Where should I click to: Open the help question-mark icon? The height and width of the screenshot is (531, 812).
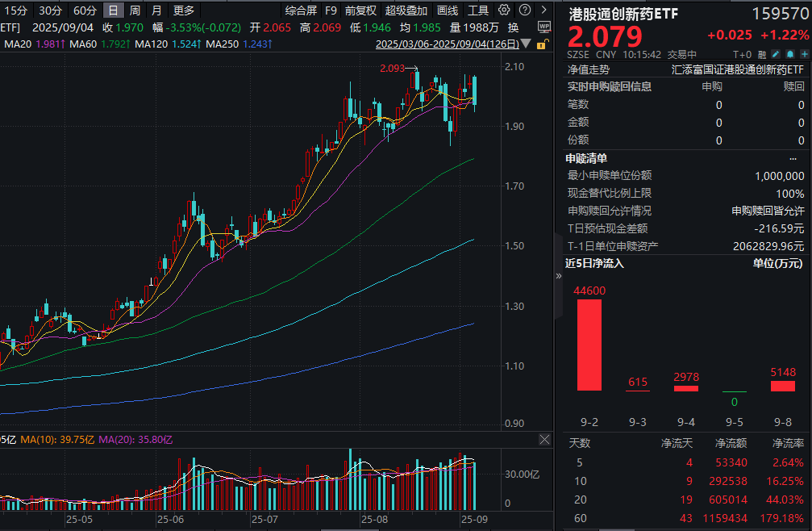(525, 8)
